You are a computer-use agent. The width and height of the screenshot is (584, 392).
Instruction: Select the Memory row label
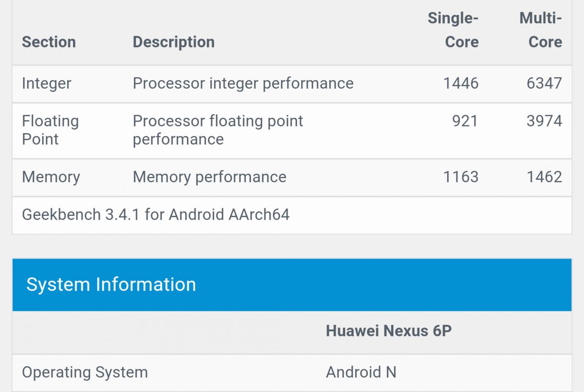51,177
